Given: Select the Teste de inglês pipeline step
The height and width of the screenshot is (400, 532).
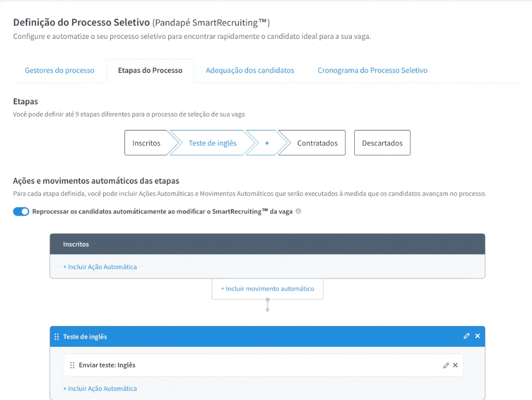Looking at the screenshot, I should [213, 143].
